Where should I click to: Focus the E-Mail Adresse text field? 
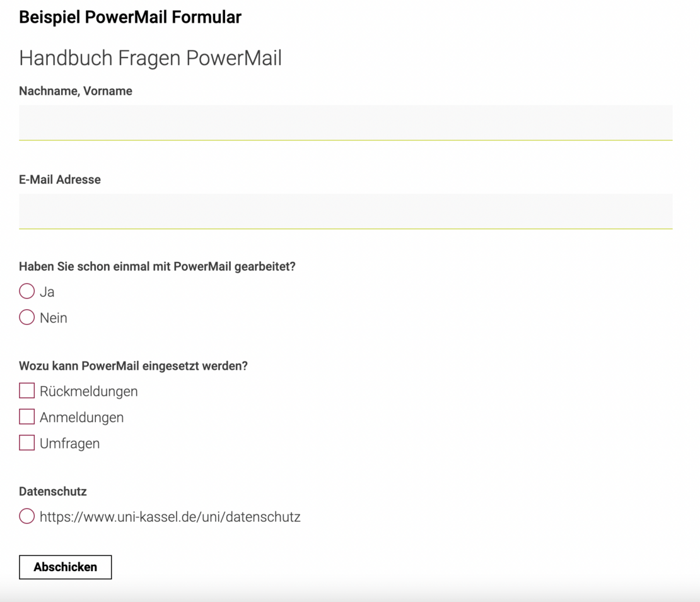click(x=346, y=211)
